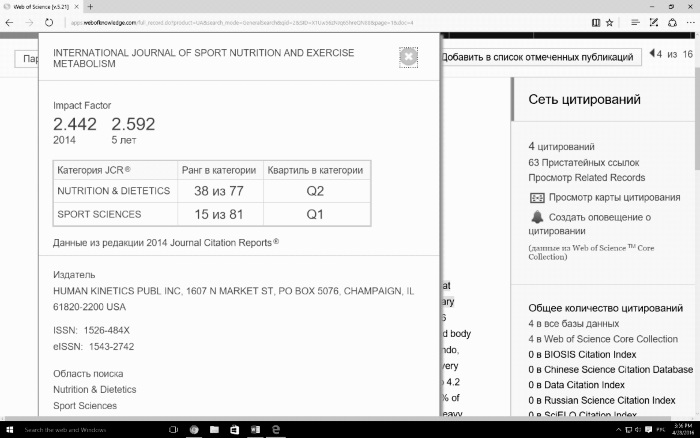Click the 'Ранг в категории' column header
700x438 pixels.
[x=220, y=170]
